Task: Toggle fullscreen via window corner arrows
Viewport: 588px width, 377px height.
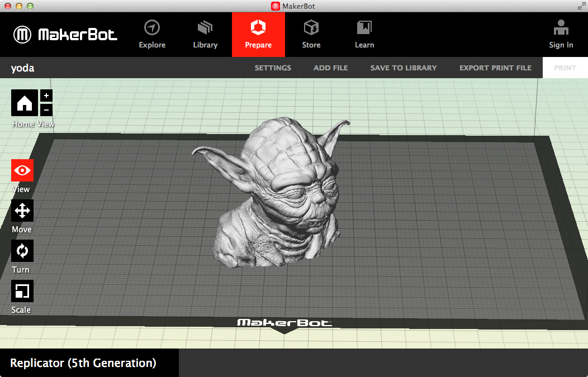Action: tap(581, 6)
